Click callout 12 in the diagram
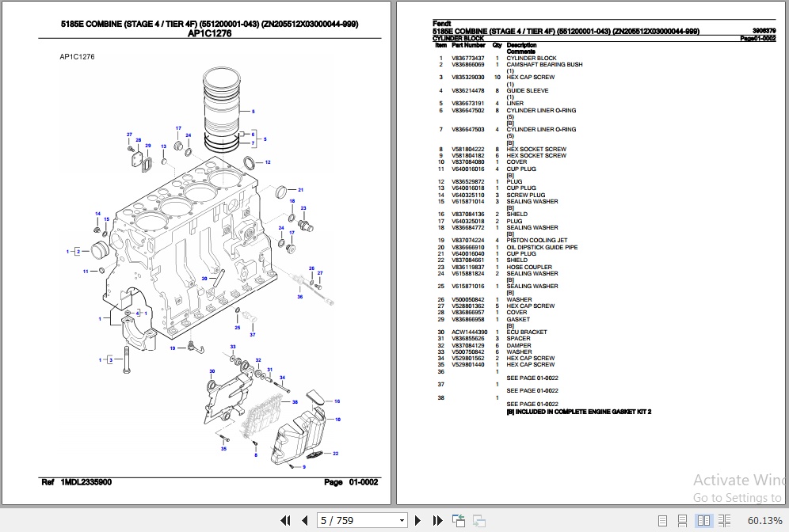Screen dimensions: 789x532 click(268, 162)
